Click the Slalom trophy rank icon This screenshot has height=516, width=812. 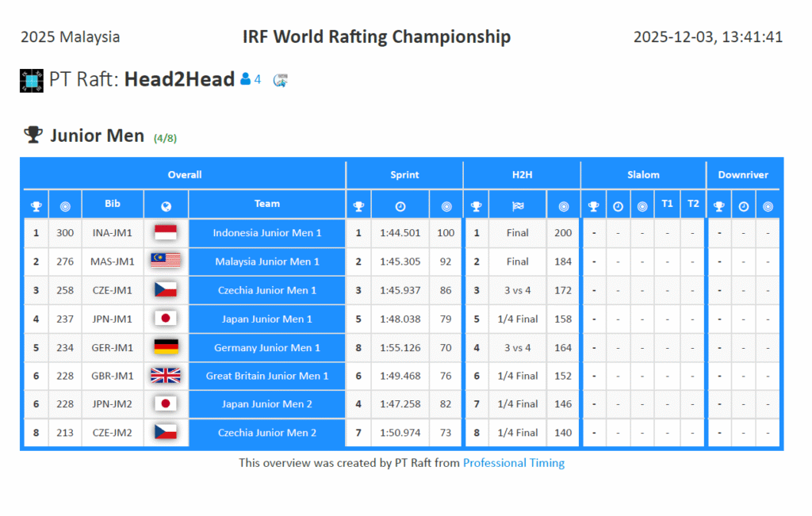[593, 207]
